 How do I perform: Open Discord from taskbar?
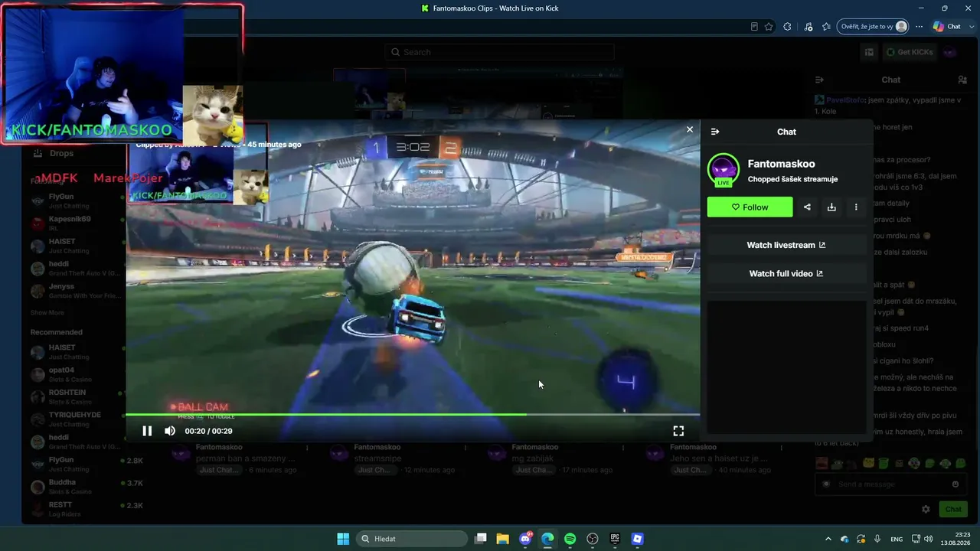pos(525,539)
